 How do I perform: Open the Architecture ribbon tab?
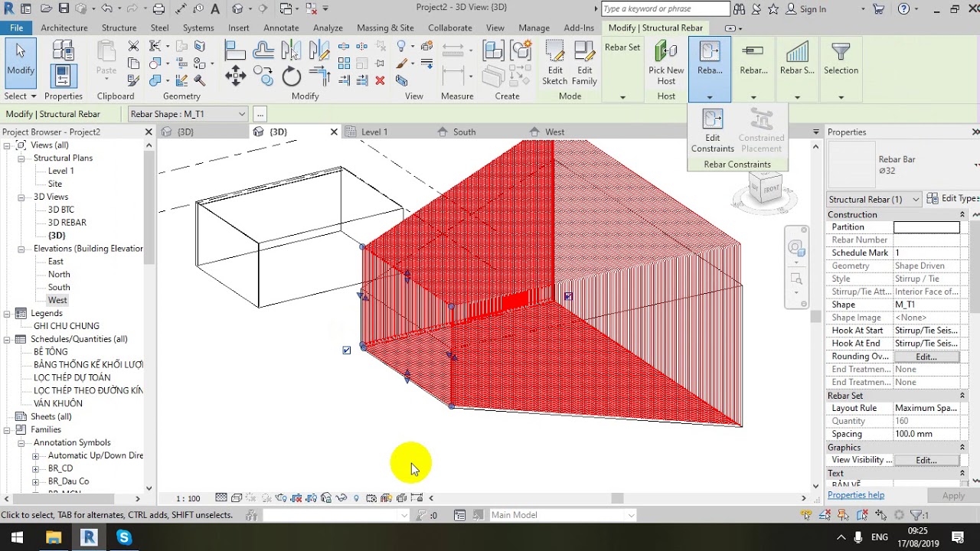pos(64,28)
